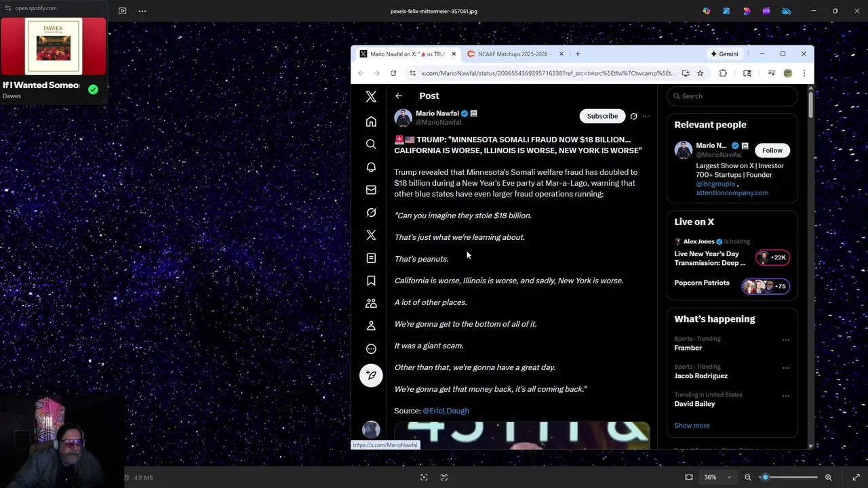Close the Mario Nawfal on X tab

454,54
